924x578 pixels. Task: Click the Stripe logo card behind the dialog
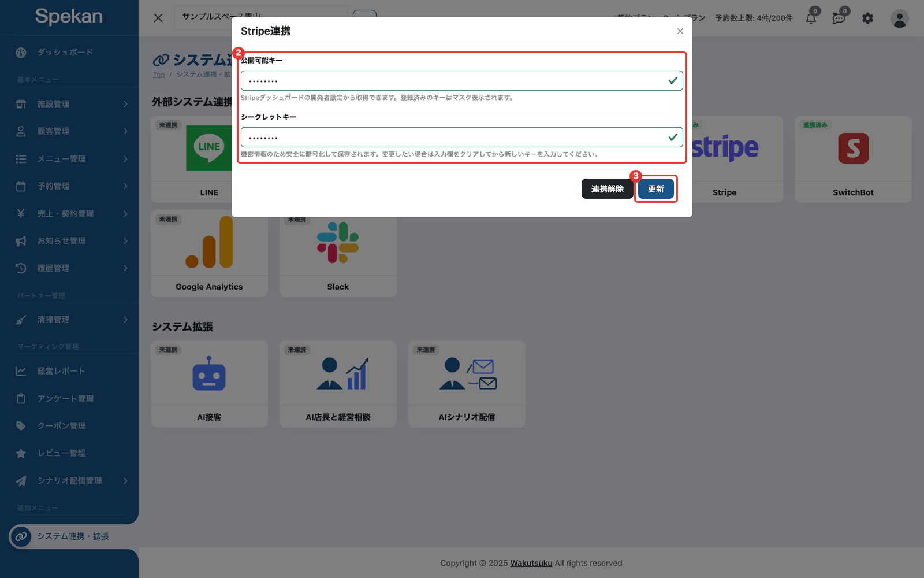click(737, 159)
